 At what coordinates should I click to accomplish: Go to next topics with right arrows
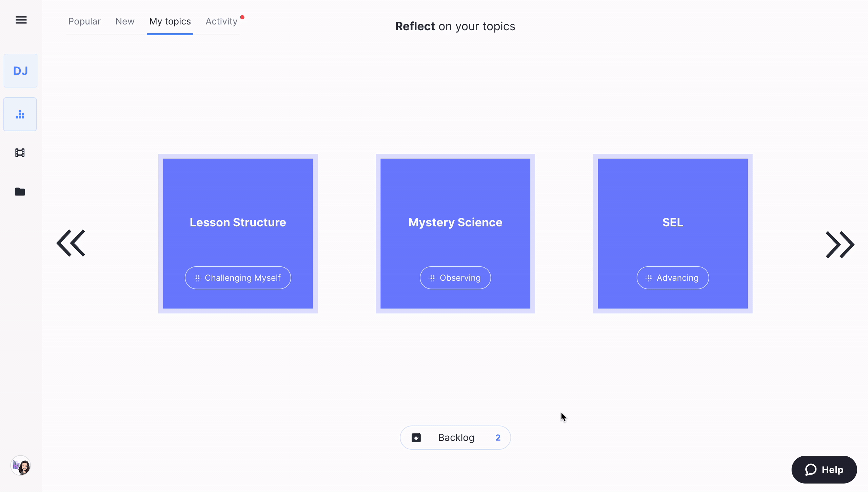click(x=840, y=245)
